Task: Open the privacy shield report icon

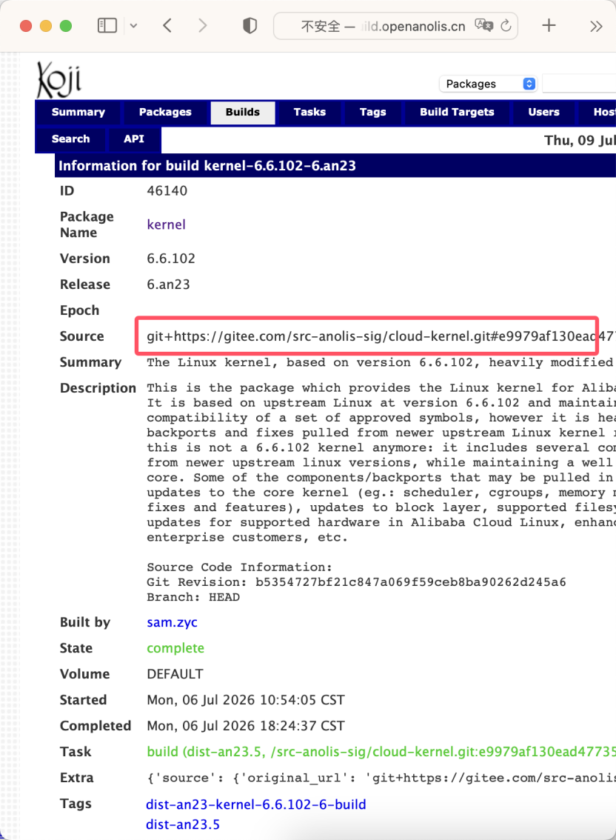Action: tap(250, 25)
